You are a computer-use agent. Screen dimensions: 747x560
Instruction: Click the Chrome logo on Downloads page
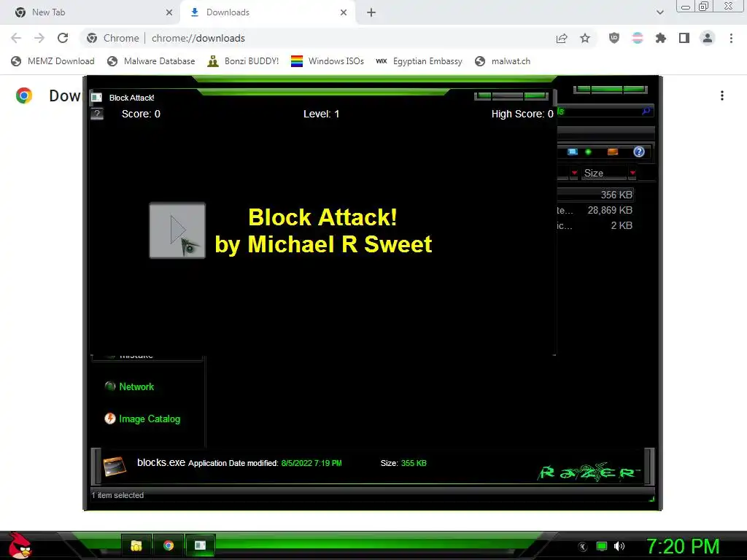click(x=24, y=96)
